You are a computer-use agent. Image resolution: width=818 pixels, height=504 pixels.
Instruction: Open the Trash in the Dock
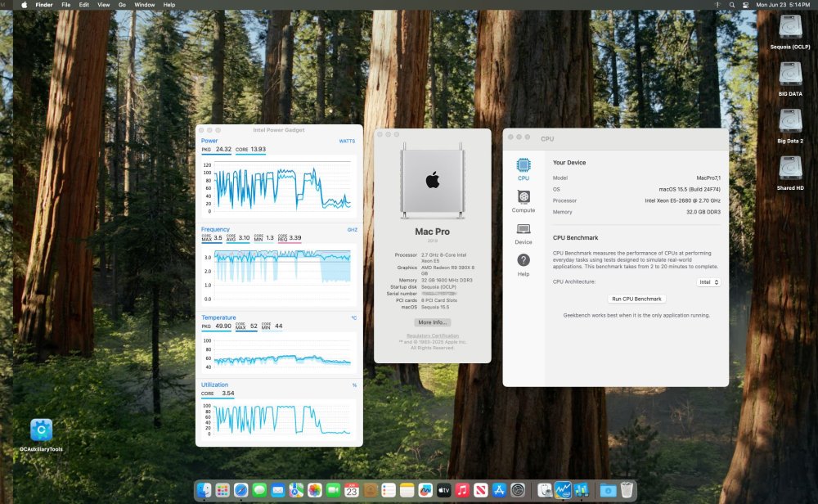click(627, 490)
